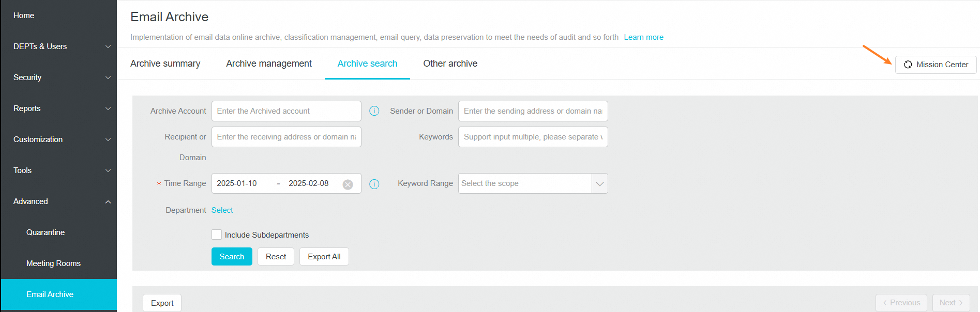The height and width of the screenshot is (312, 980).
Task: Open the Archive management tab
Action: pyautogui.click(x=269, y=64)
